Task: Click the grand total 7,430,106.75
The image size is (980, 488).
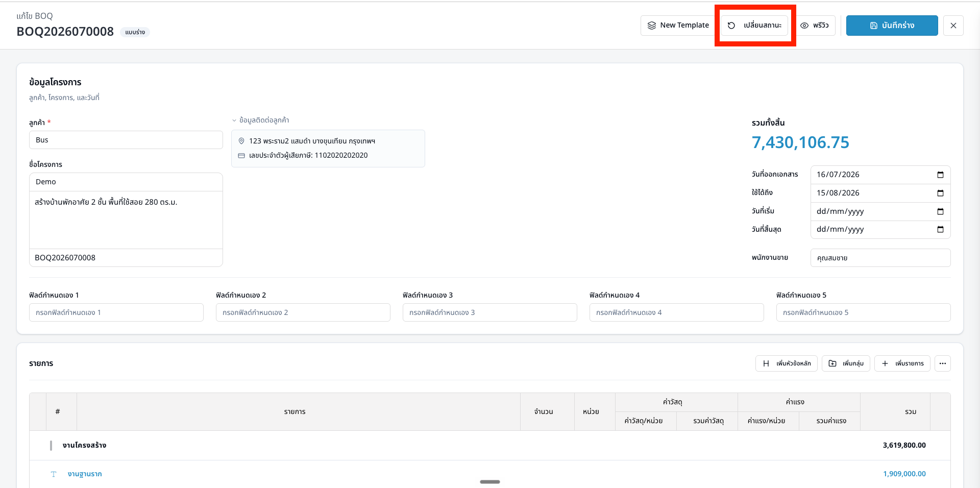Action: [x=800, y=142]
